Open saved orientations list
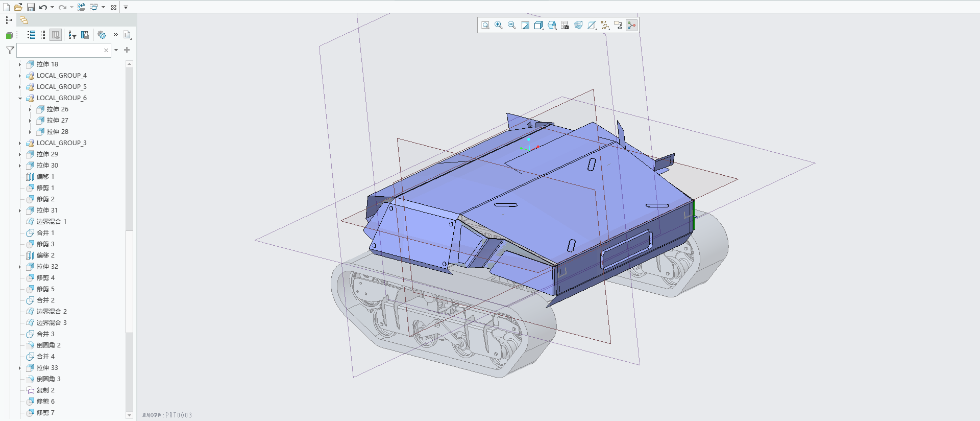The image size is (980, 421). point(552,25)
